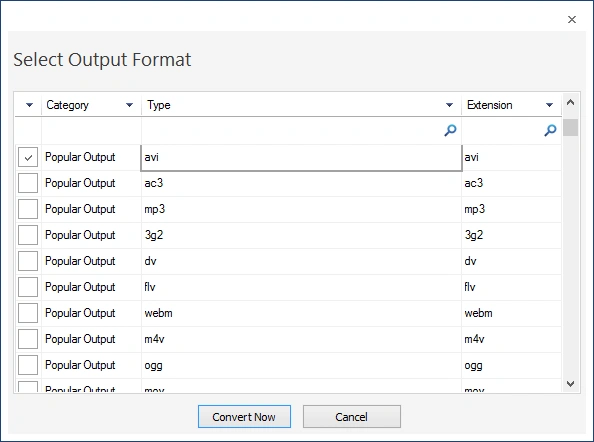
Task: Close the Select Output Format dialog
Action: coord(572,20)
